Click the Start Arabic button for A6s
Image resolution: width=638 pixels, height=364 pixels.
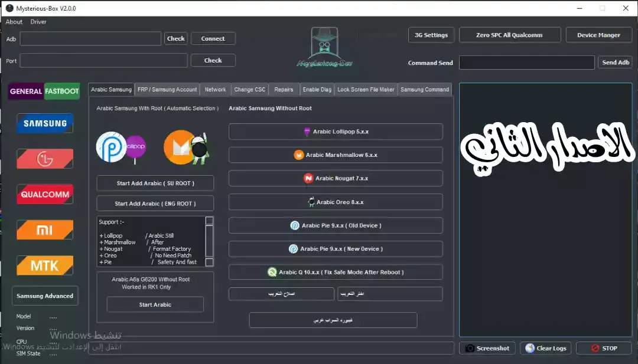click(155, 304)
